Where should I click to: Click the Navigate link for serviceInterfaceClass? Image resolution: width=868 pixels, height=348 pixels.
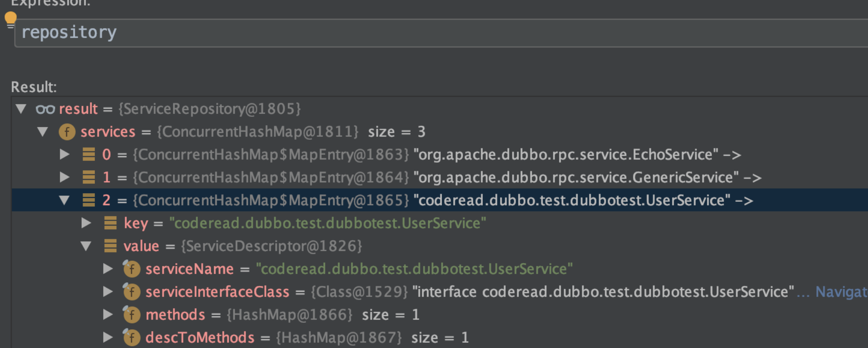(x=841, y=292)
